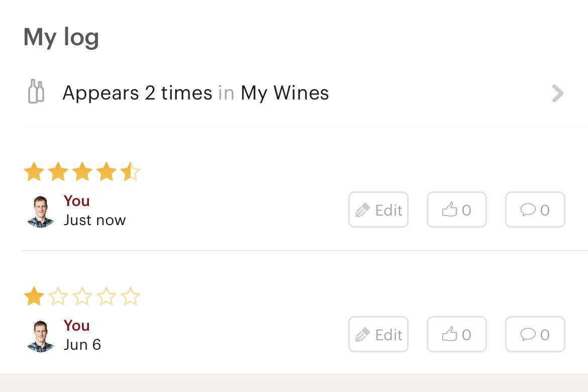588x392 pixels.
Task: Open "You" profile name on Jun 6 review
Action: tap(76, 326)
